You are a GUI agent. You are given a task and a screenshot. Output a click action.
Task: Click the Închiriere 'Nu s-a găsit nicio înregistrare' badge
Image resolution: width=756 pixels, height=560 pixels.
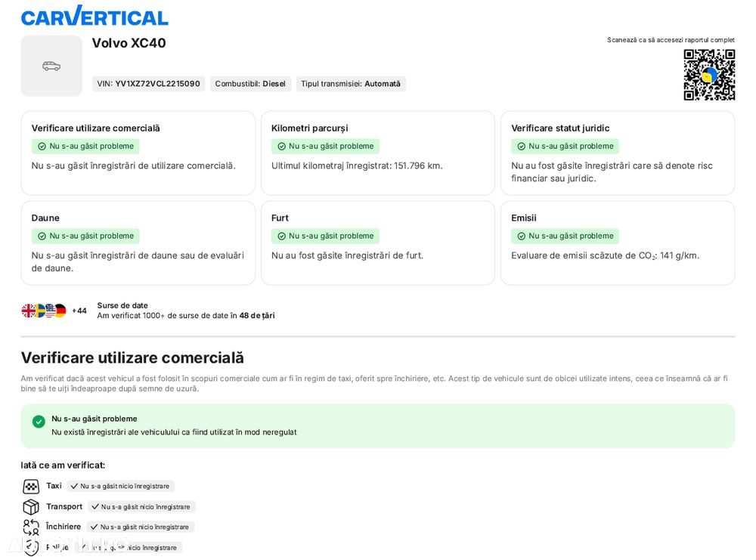[141, 528]
